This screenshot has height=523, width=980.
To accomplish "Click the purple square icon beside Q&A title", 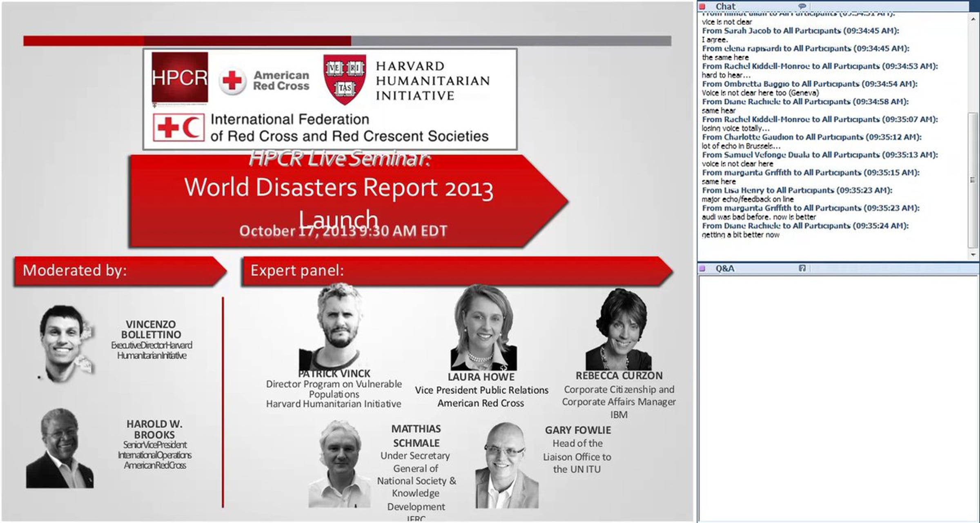I will 702,268.
